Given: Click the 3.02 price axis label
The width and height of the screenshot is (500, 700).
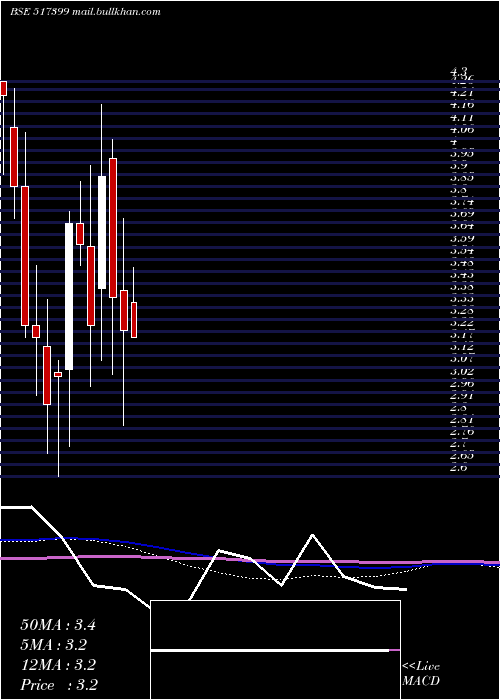Looking at the screenshot, I should click(x=462, y=371).
